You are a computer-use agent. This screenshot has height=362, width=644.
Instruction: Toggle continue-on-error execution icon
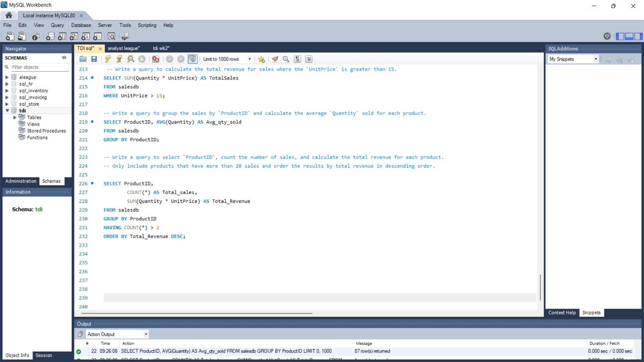point(156,59)
